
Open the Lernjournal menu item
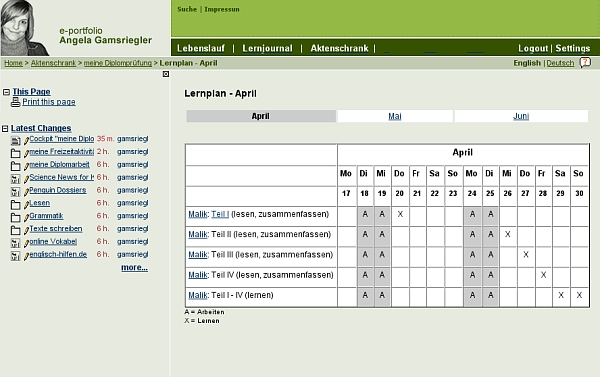click(267, 48)
